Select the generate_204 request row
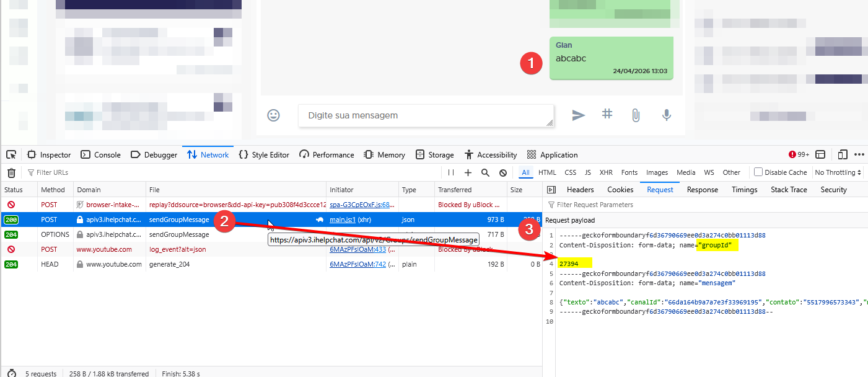 [x=271, y=264]
